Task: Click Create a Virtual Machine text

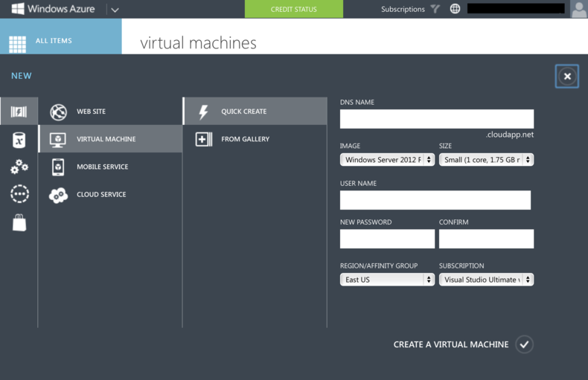Action: [x=451, y=344]
